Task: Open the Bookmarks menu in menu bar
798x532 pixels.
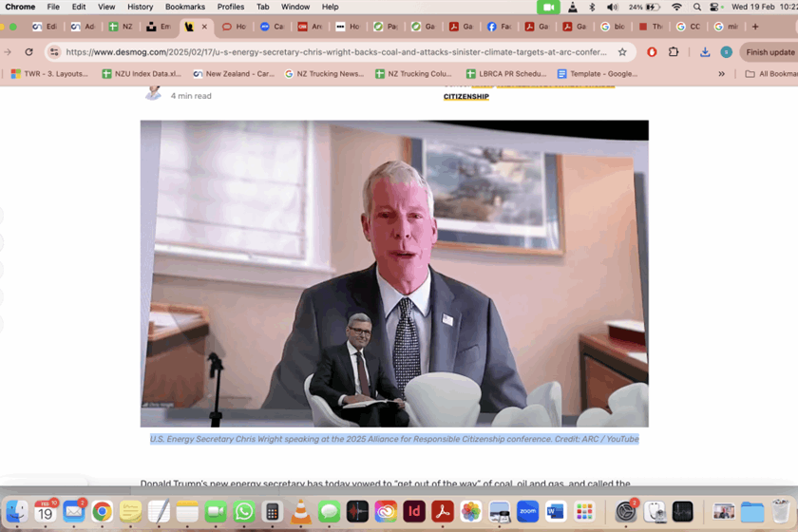Action: [x=184, y=7]
